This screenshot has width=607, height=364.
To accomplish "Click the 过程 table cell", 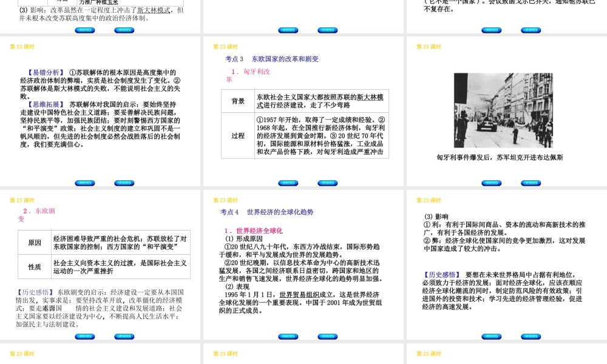I will 238,136.
